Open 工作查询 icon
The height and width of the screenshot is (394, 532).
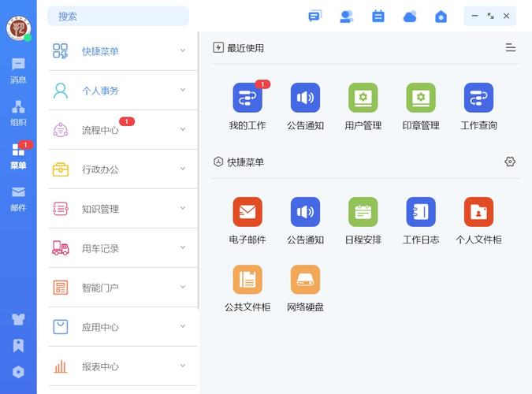click(x=478, y=98)
